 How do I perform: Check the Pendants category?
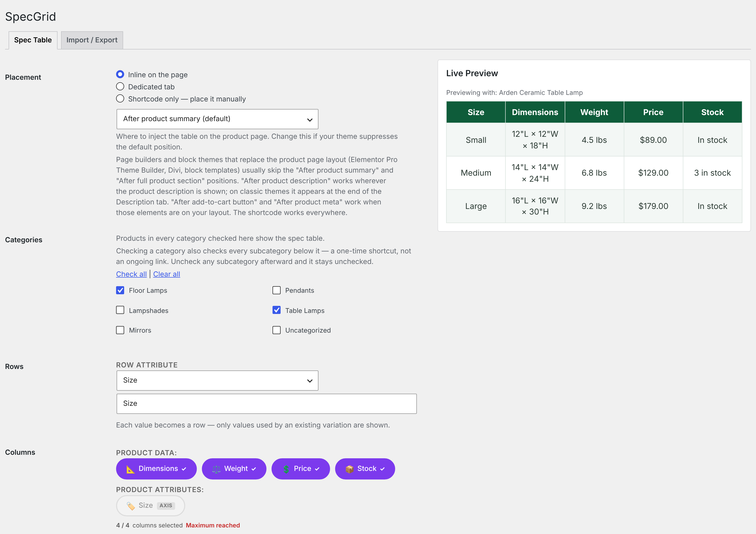(x=277, y=290)
